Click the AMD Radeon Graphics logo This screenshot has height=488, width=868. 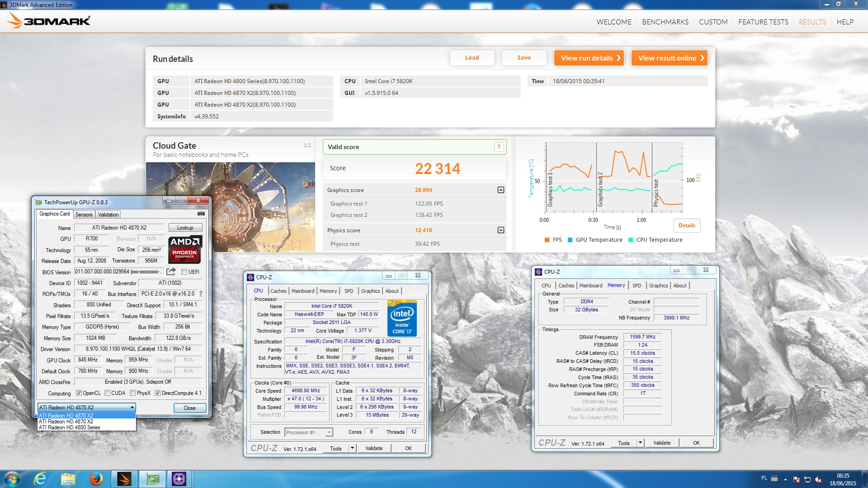point(185,249)
